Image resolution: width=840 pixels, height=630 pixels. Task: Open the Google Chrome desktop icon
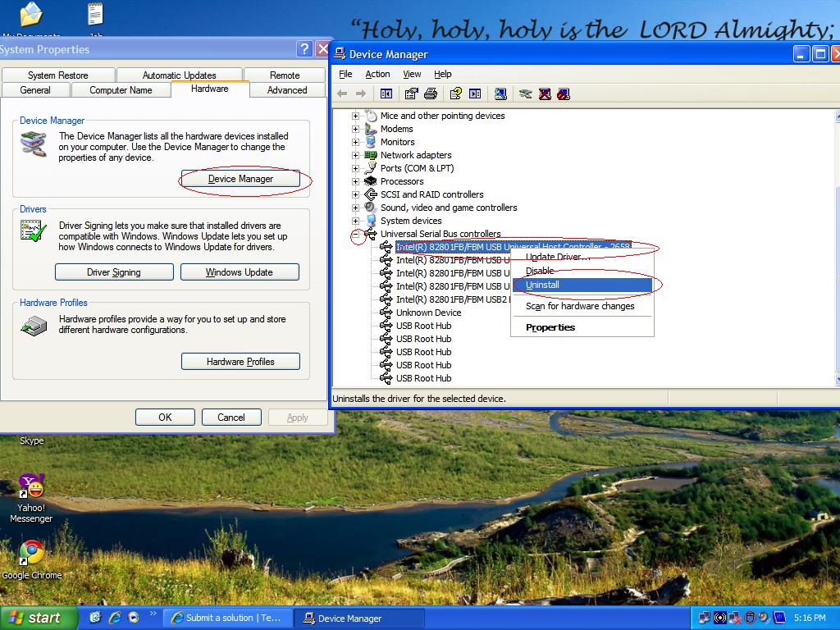[31, 554]
